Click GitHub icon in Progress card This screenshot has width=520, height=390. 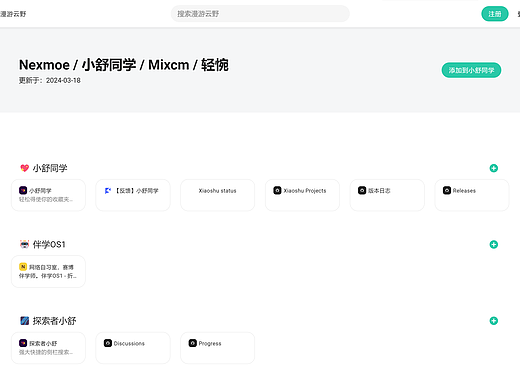193,343
